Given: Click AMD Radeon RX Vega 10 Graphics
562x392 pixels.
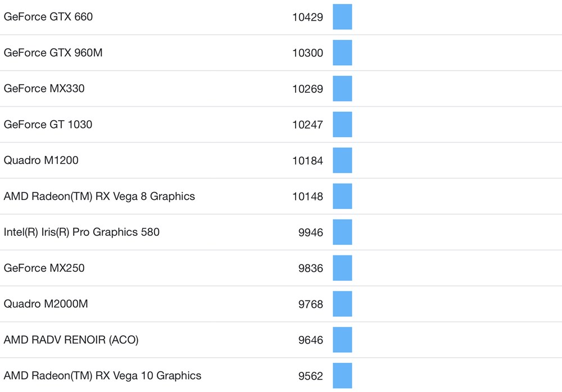Looking at the screenshot, I should (102, 376).
